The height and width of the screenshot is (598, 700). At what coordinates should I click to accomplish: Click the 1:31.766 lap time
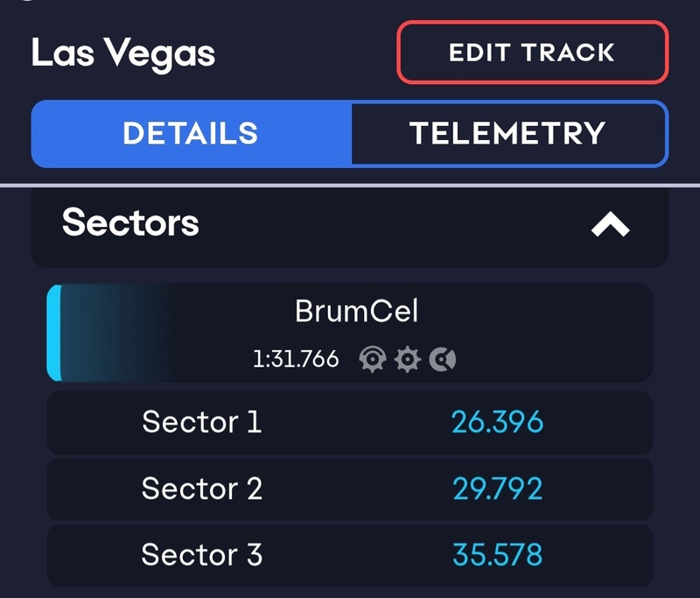click(296, 359)
